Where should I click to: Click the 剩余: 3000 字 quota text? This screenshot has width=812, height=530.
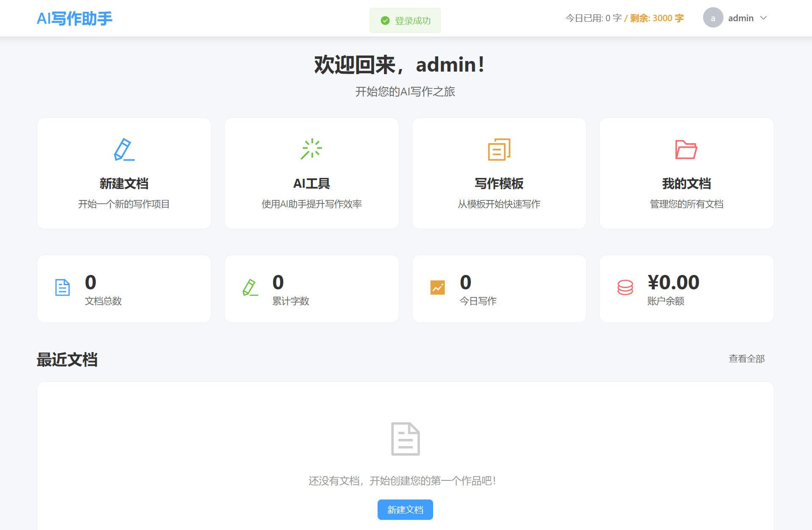(x=656, y=18)
